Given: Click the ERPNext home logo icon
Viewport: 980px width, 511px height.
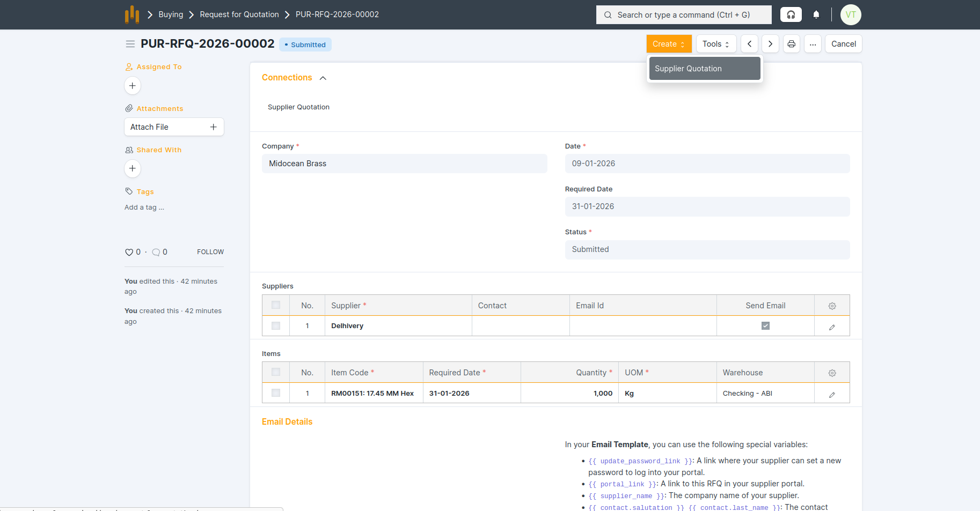Looking at the screenshot, I should [131, 14].
